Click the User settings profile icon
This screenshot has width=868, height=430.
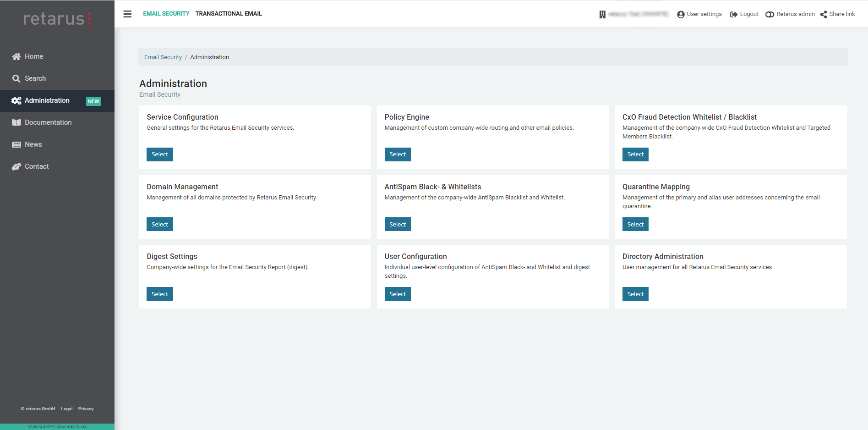click(681, 14)
